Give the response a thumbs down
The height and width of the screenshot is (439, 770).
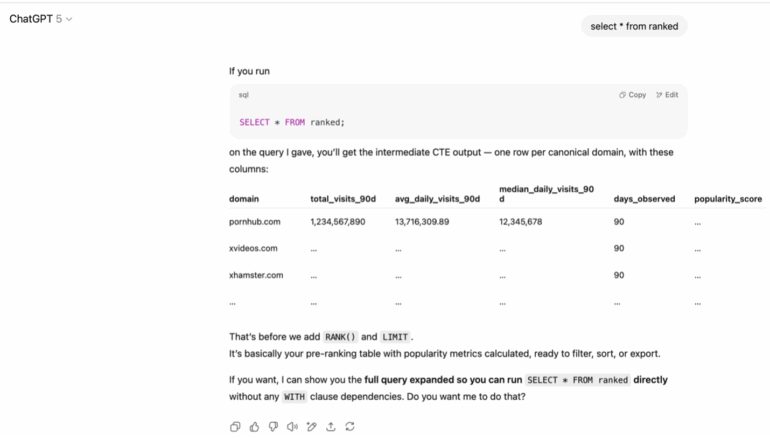click(x=273, y=427)
